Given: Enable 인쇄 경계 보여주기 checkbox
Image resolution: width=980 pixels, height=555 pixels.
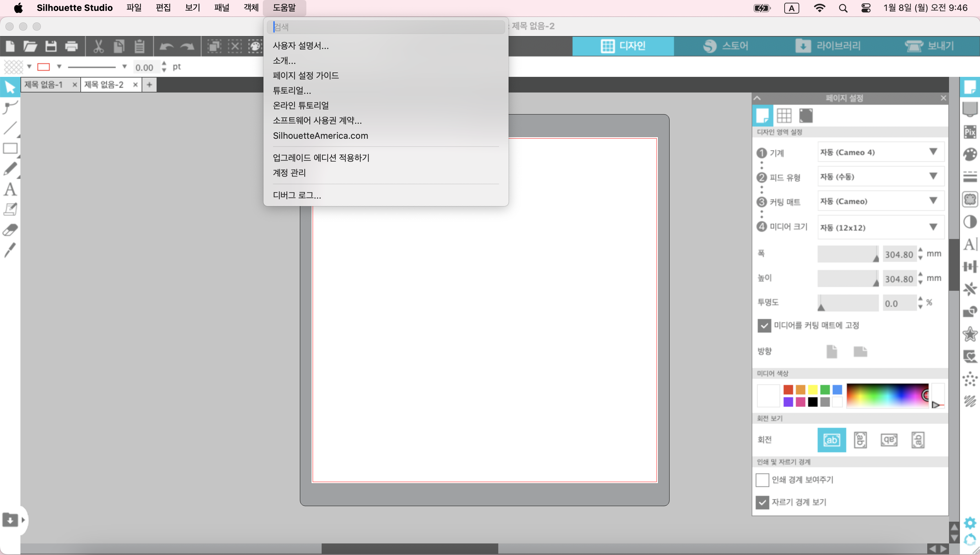Looking at the screenshot, I should click(762, 480).
